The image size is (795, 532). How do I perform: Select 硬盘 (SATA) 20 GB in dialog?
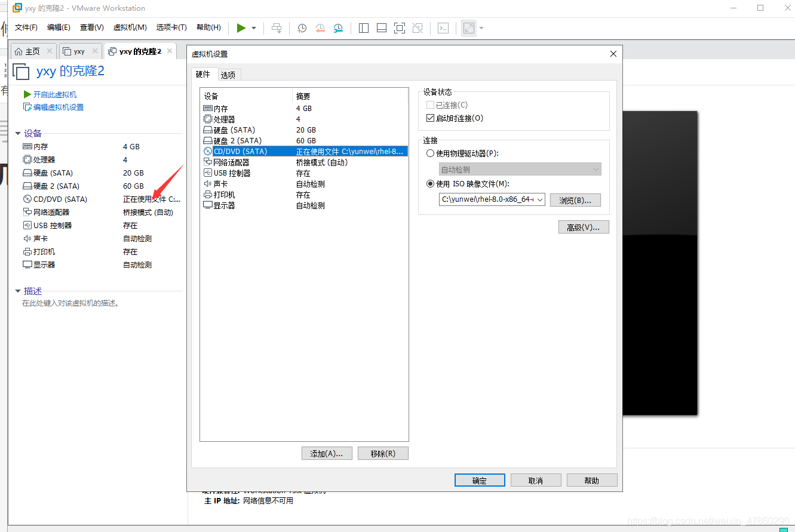tap(304, 130)
